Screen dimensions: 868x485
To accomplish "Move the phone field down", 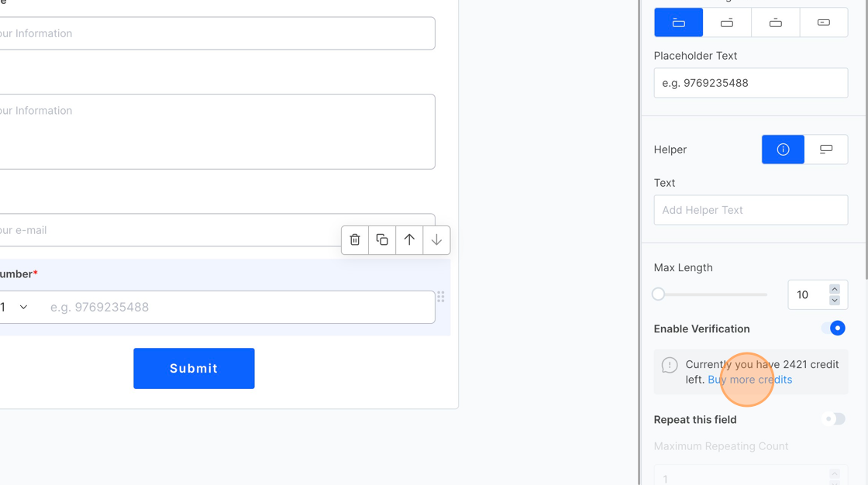I will (436, 240).
